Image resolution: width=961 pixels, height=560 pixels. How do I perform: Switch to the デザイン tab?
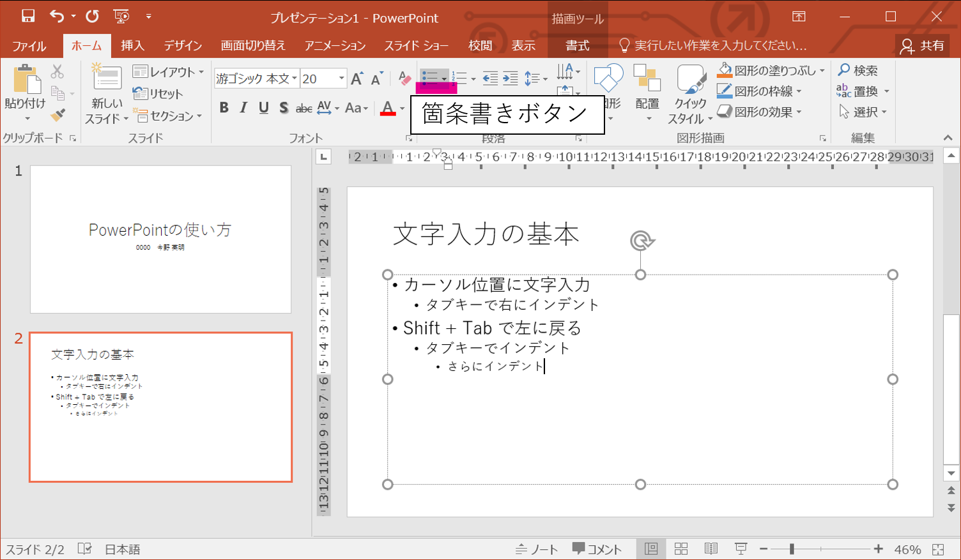[x=183, y=45]
